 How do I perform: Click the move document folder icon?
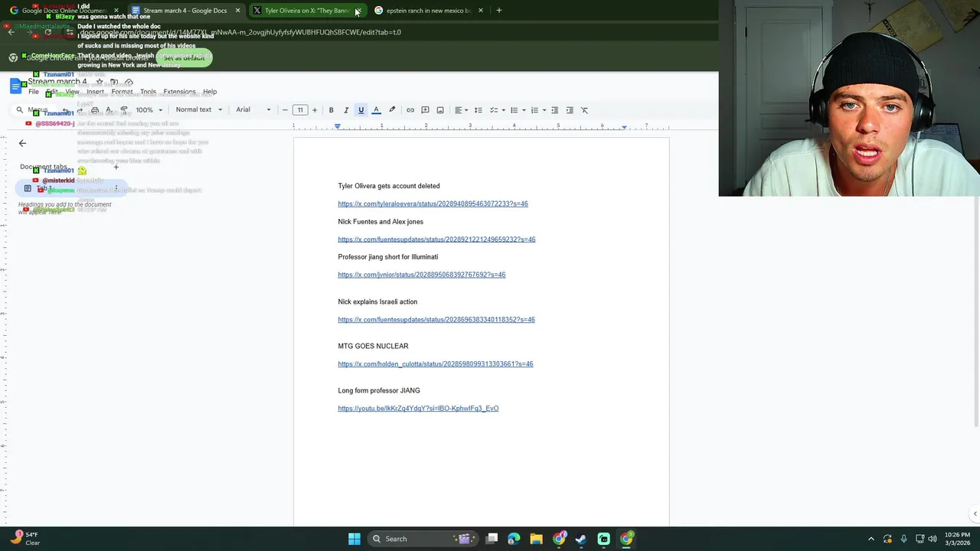(114, 82)
